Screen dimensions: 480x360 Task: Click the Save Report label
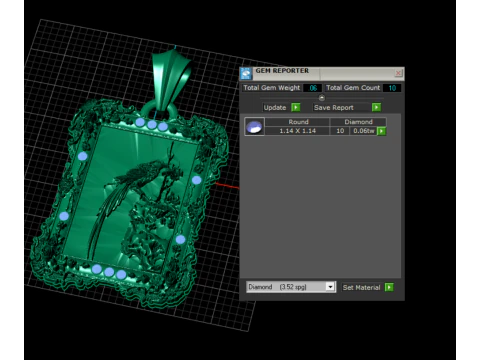[334, 107]
